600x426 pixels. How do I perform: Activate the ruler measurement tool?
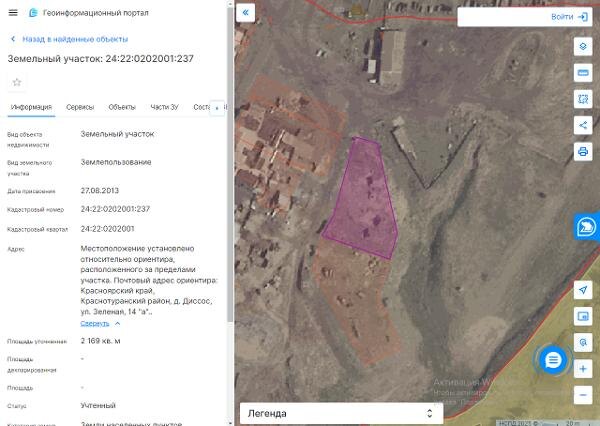(583, 73)
